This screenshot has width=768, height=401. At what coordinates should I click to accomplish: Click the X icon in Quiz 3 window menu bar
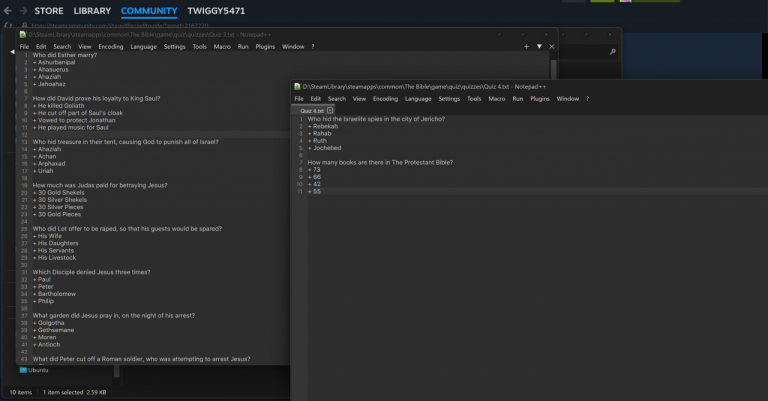552,46
